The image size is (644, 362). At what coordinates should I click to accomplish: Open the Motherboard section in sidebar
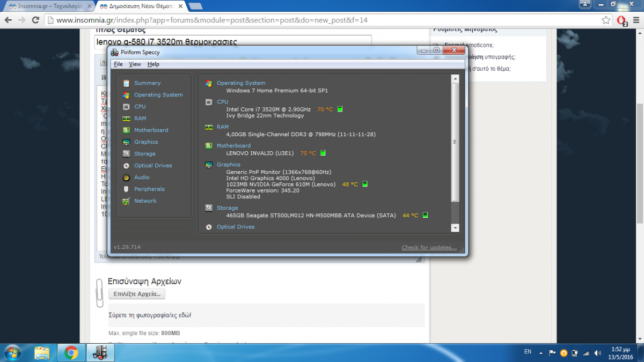click(x=151, y=130)
